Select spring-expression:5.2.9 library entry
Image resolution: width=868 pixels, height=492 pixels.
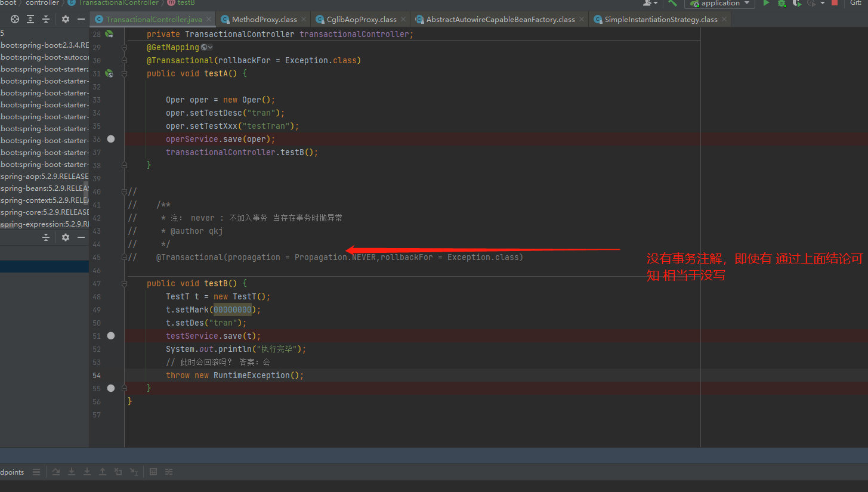[44, 224]
